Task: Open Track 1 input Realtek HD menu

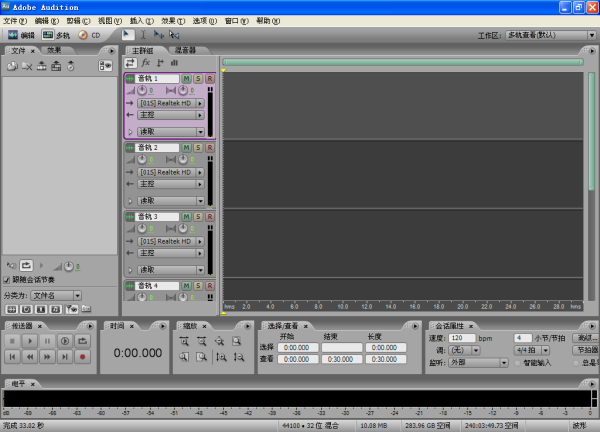Action: pyautogui.click(x=171, y=103)
